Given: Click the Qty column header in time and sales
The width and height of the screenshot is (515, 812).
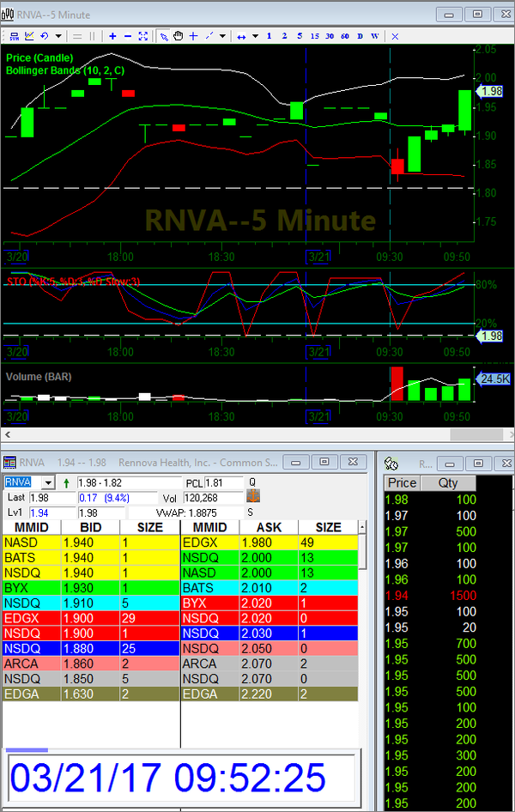Looking at the screenshot, I should [448, 483].
